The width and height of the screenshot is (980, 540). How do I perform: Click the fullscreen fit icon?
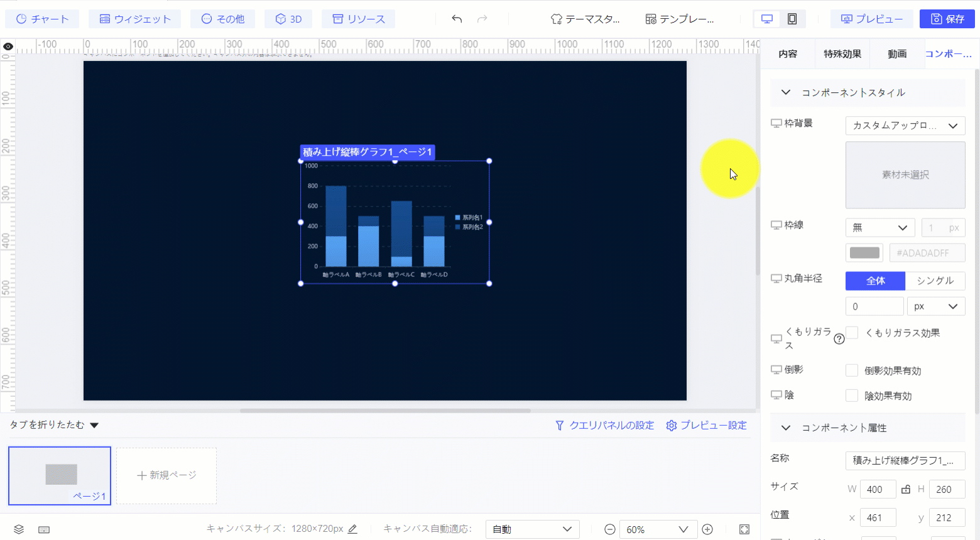[744, 529]
